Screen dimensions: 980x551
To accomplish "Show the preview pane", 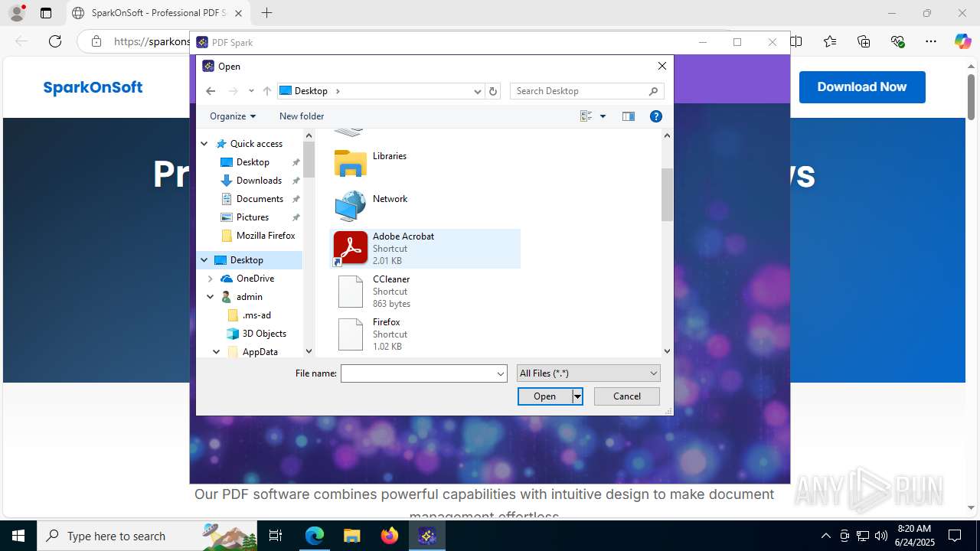I will pos(629,116).
